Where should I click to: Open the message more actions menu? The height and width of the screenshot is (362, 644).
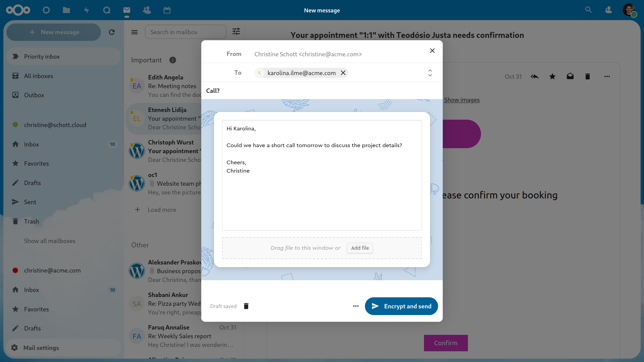pos(607,76)
